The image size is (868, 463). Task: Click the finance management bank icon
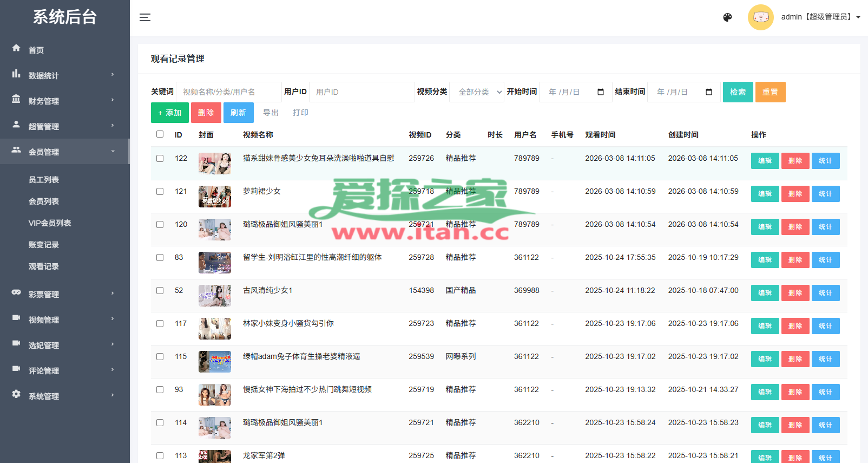click(x=16, y=99)
